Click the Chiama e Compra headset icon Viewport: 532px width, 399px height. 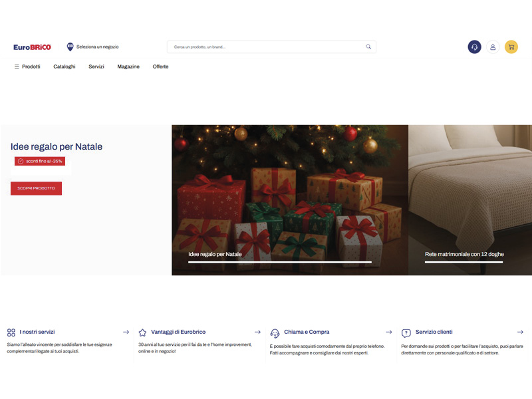pos(275,332)
